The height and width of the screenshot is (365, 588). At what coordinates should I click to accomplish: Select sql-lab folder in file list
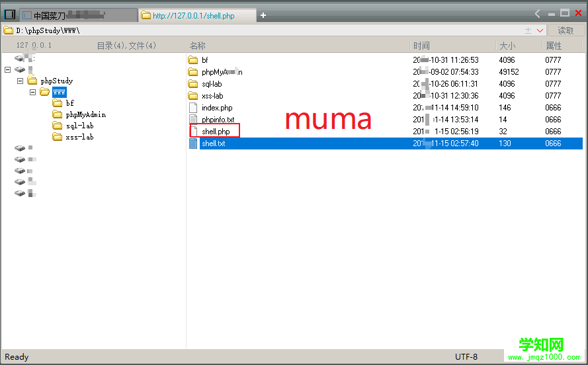click(212, 84)
